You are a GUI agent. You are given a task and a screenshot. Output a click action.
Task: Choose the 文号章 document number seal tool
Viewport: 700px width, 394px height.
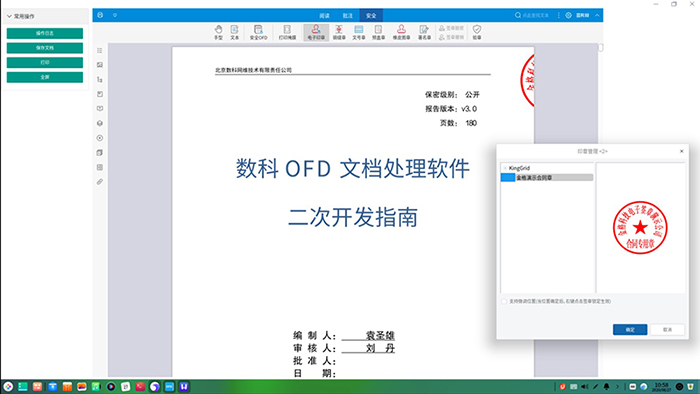coord(358,33)
